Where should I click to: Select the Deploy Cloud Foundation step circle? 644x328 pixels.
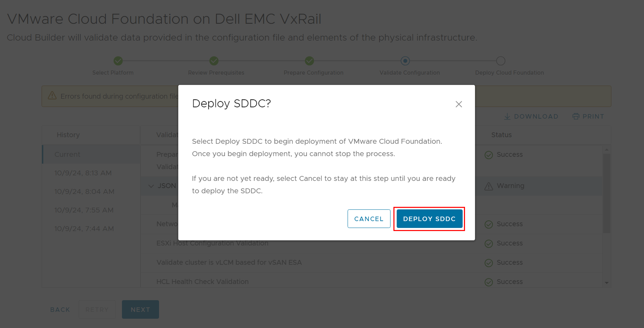point(501,61)
